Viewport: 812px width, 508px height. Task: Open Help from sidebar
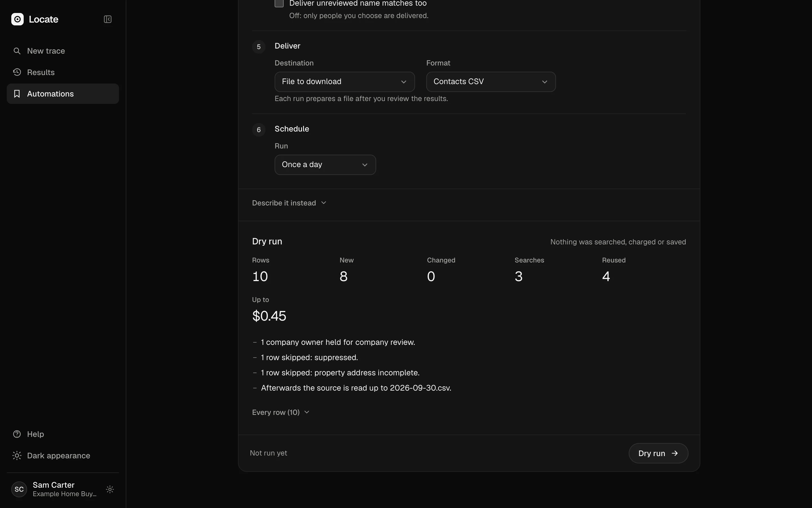(63, 434)
